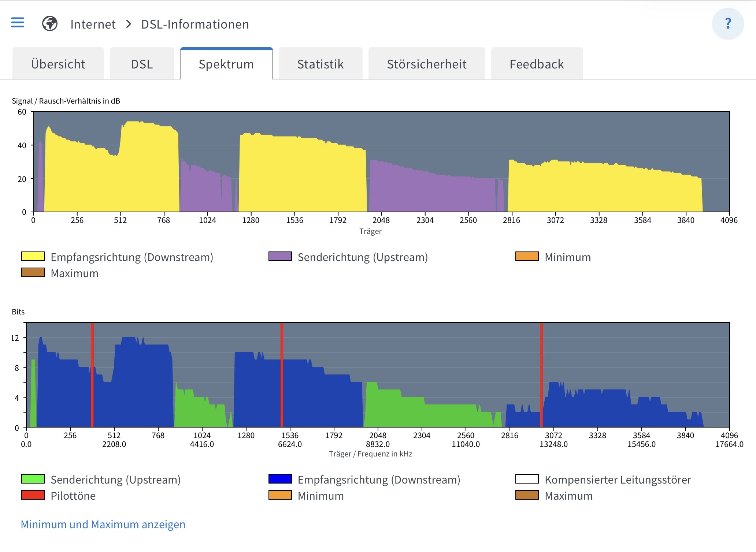
Task: Open the hamburger navigation menu
Action: (18, 23)
